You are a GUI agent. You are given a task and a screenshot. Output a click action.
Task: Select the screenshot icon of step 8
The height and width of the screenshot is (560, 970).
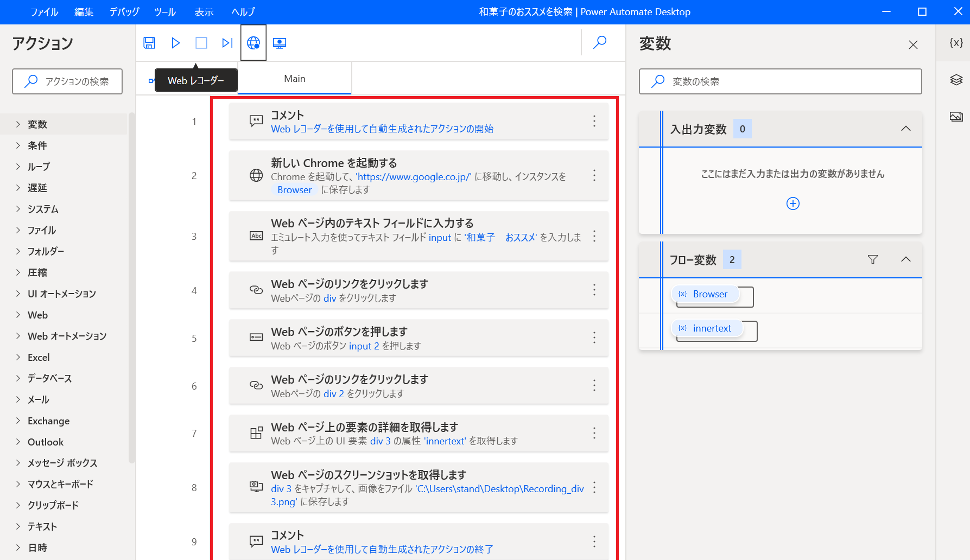tap(256, 486)
